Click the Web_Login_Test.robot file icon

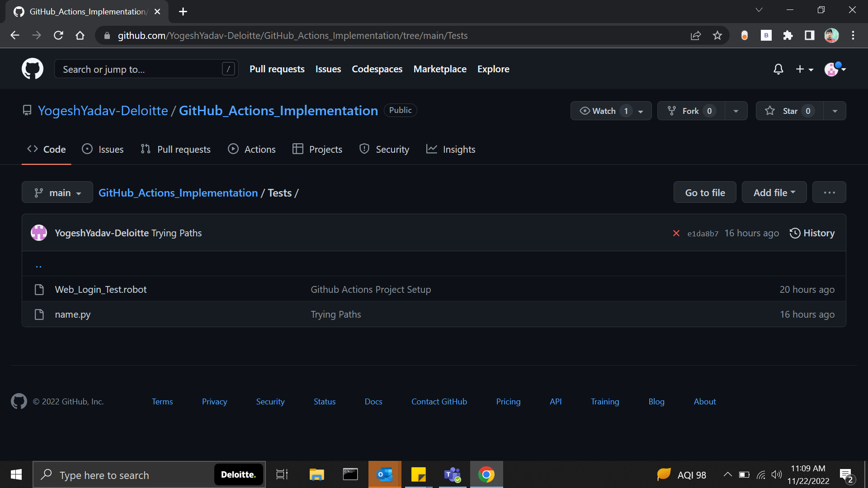(x=39, y=290)
